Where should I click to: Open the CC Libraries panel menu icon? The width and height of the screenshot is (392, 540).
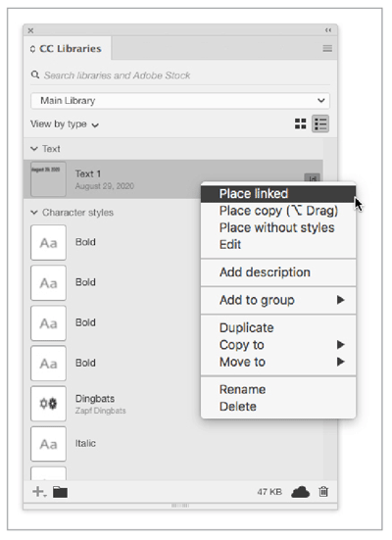[327, 49]
